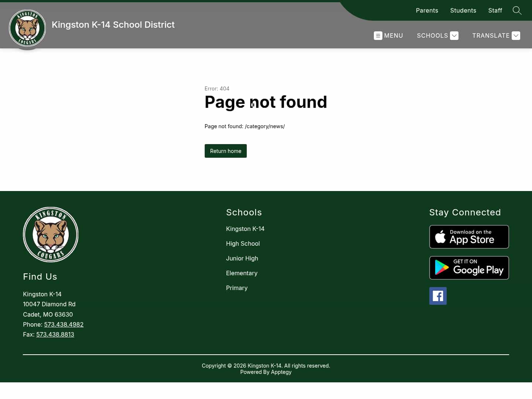This screenshot has height=399, width=532.
Task: Select Students in the top navigation
Action: click(x=463, y=10)
